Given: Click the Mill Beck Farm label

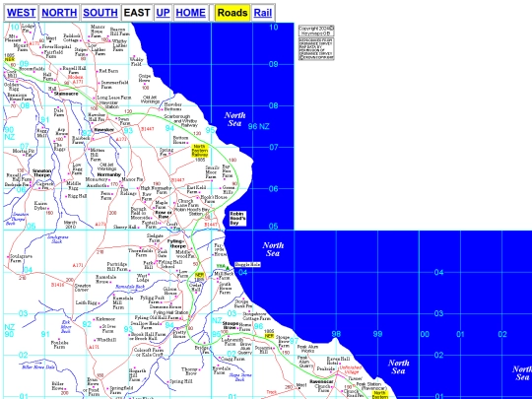Looking at the screenshot, I should pos(224,275).
